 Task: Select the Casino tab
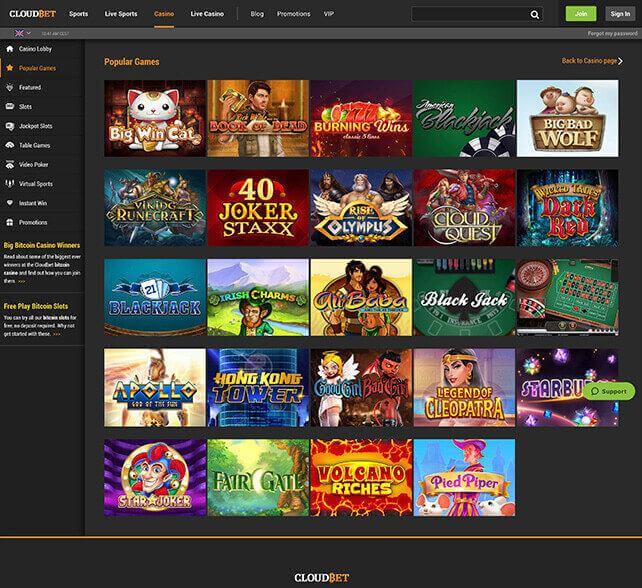coord(164,14)
